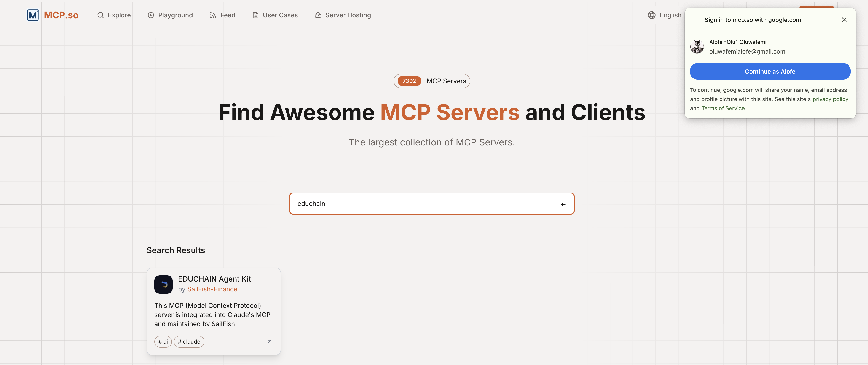Click the Server Hosting cloud icon

[318, 15]
